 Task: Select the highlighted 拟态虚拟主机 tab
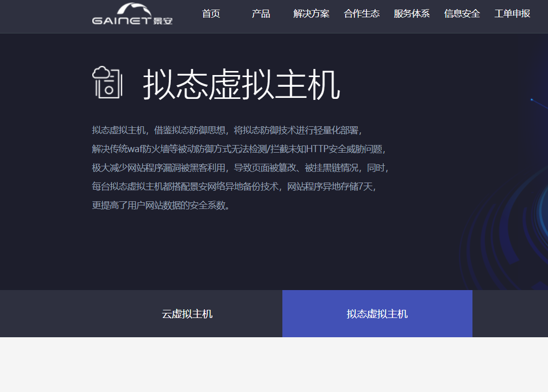tap(377, 314)
